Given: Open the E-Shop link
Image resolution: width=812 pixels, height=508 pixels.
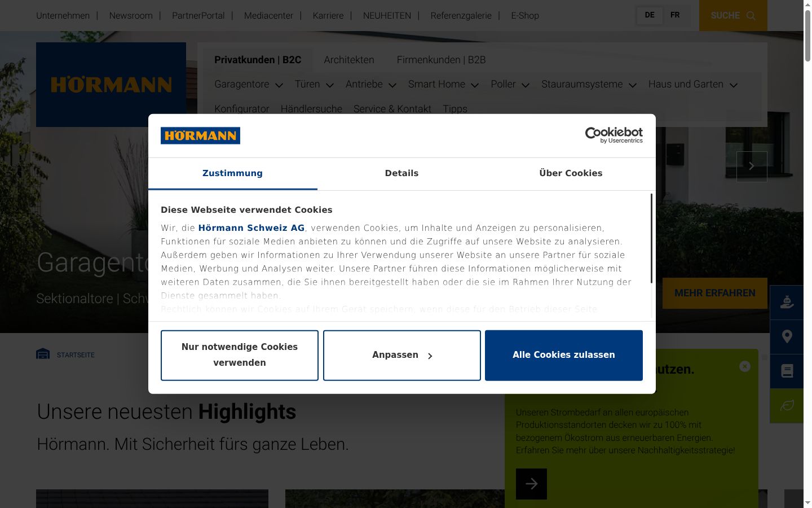Looking at the screenshot, I should pos(525,16).
